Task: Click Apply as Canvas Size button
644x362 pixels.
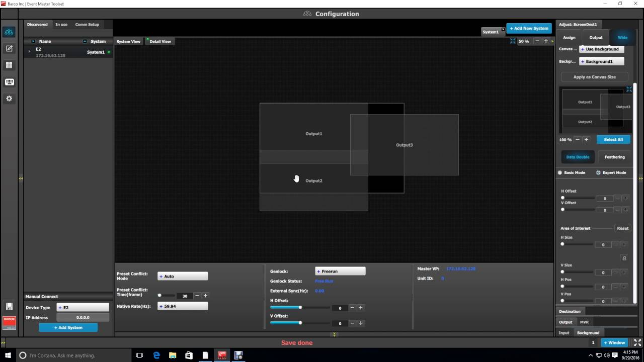Action: pyautogui.click(x=595, y=77)
